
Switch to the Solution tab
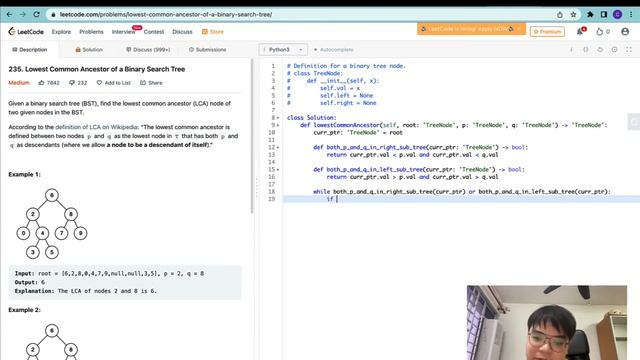coord(89,49)
